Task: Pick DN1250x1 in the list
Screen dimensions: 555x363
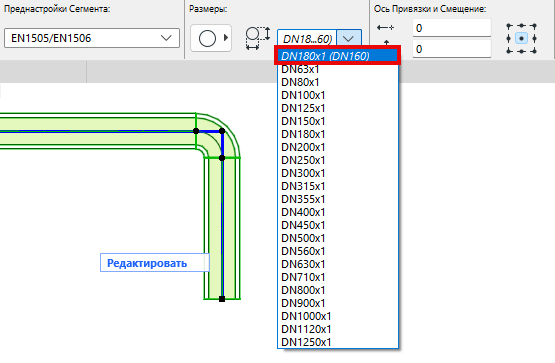Action: [338, 342]
